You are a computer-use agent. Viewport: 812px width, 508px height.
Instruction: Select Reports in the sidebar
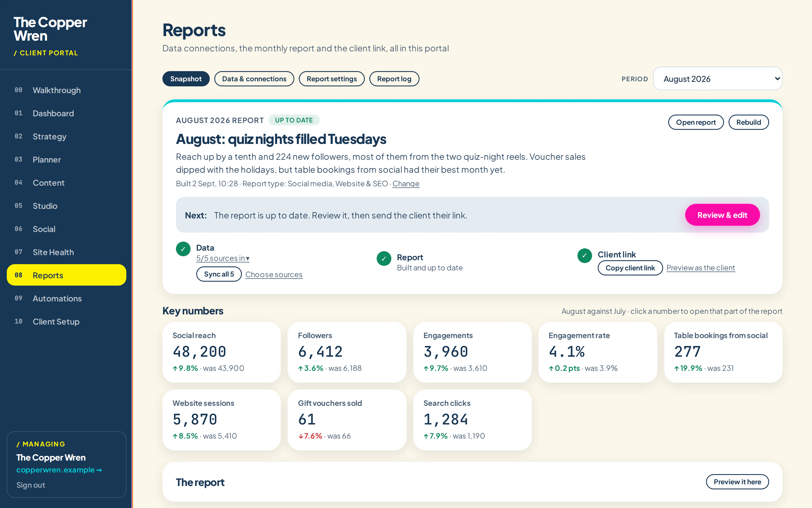point(67,275)
